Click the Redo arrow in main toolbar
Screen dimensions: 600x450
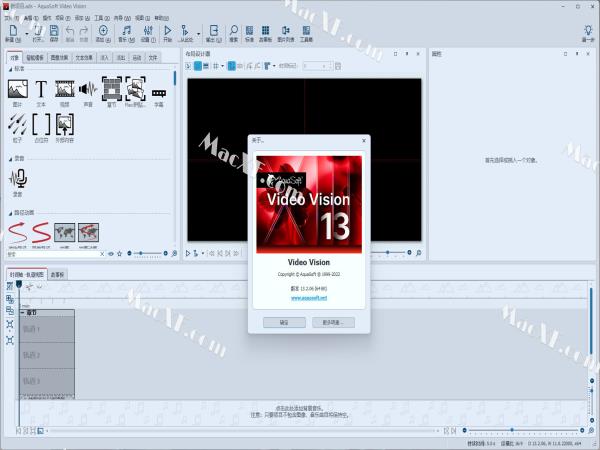tap(84, 31)
